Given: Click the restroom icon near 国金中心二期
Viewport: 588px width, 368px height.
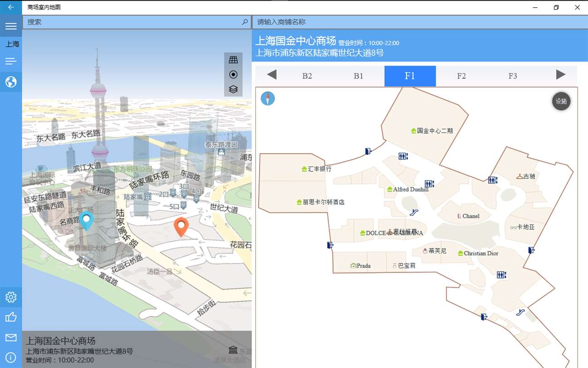Looking at the screenshot, I should tap(403, 156).
